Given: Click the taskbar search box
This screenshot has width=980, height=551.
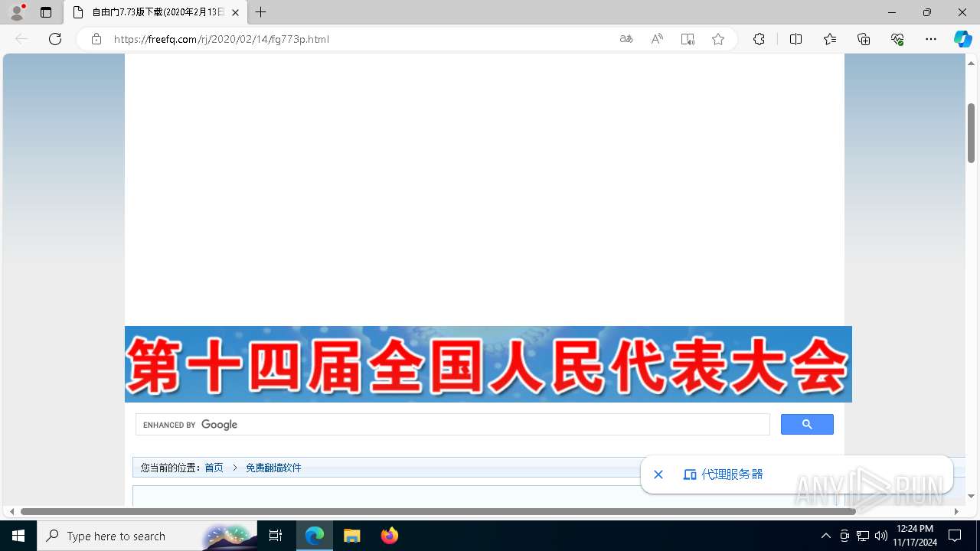Looking at the screenshot, I should click(x=147, y=536).
